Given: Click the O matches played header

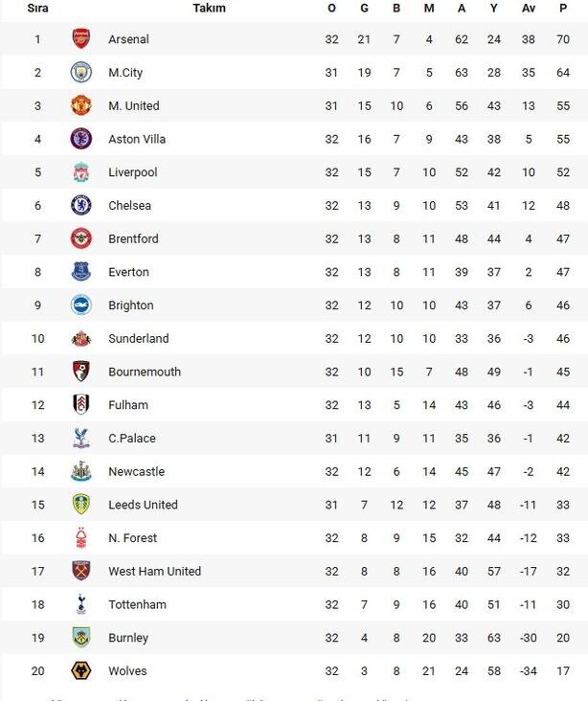Looking at the screenshot, I should [331, 8].
